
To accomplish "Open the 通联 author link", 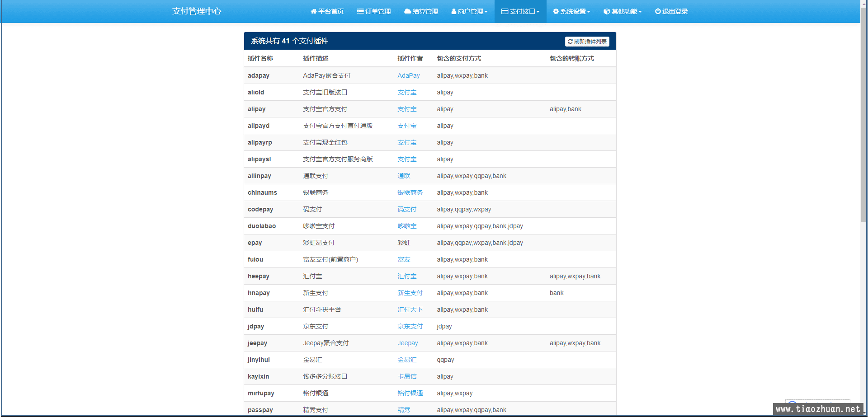I will (404, 176).
